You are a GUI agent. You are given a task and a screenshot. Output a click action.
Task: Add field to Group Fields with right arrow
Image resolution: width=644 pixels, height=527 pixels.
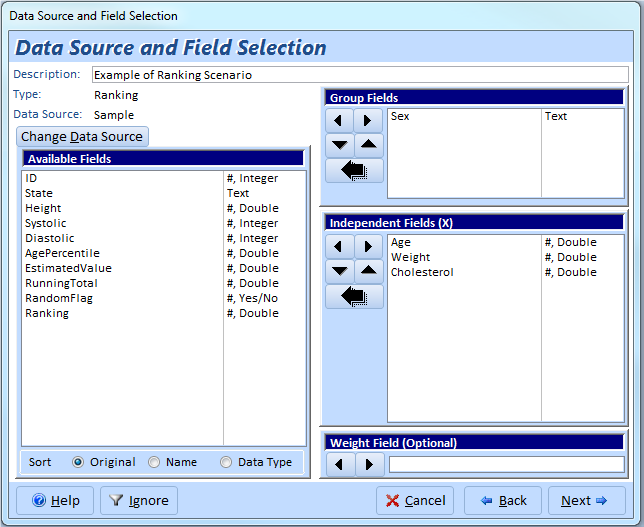(368, 121)
